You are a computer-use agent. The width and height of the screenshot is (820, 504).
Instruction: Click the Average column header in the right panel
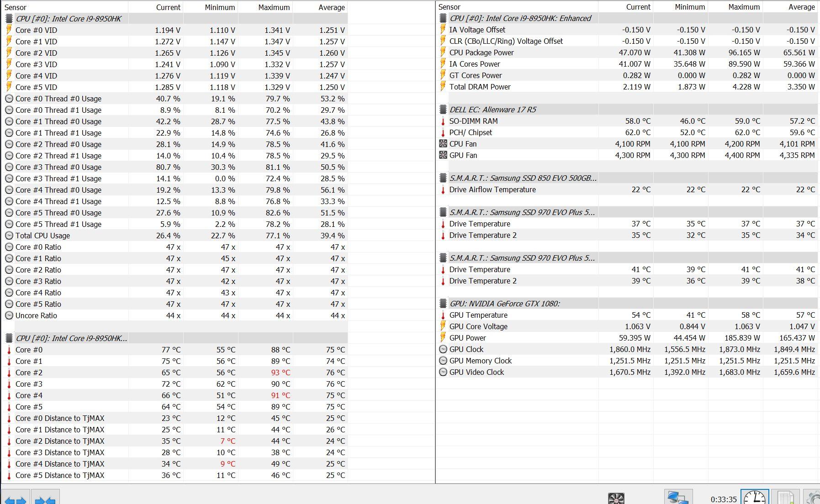[790, 7]
